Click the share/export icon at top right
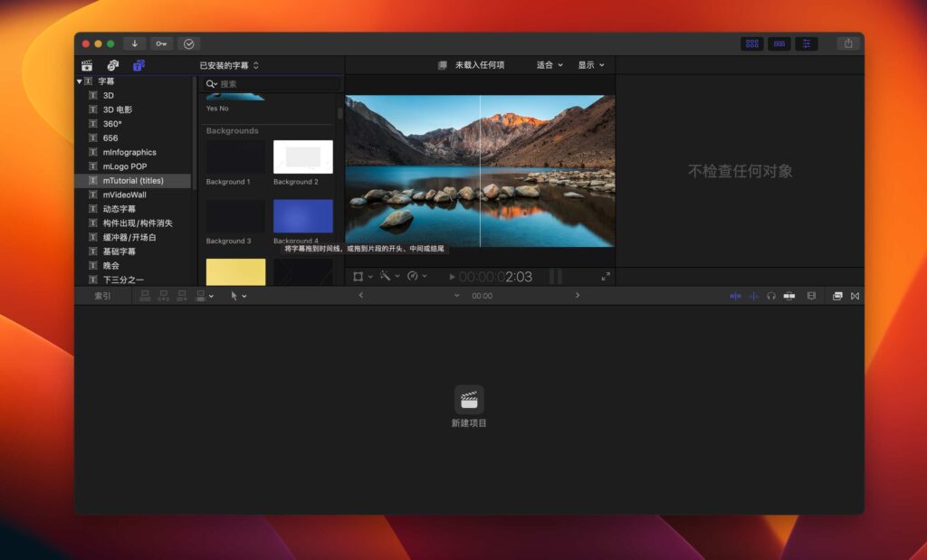Image resolution: width=927 pixels, height=560 pixels. pos(846,43)
